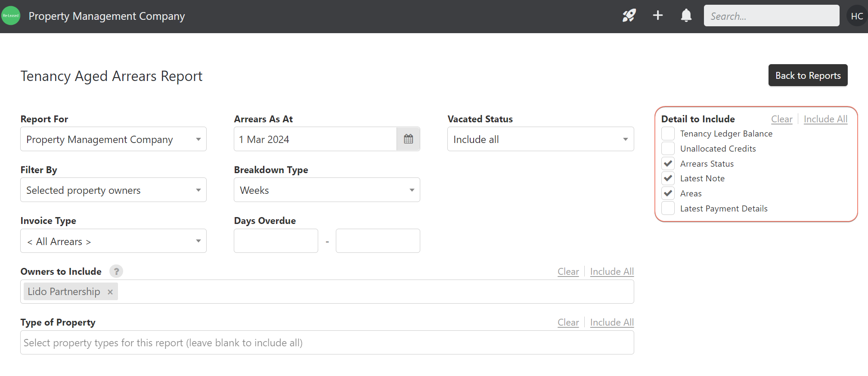Open the notifications bell
This screenshot has width=868, height=376.
pyautogui.click(x=686, y=16)
